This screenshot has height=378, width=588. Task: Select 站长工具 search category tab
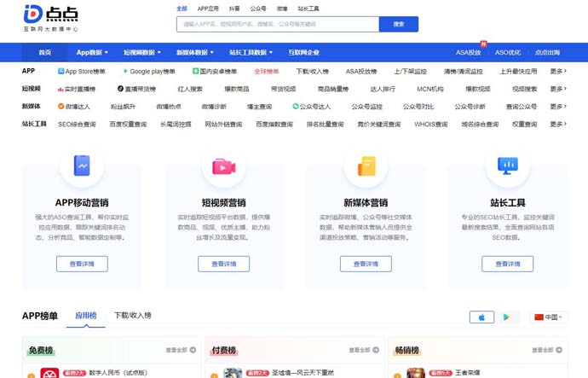pos(308,9)
